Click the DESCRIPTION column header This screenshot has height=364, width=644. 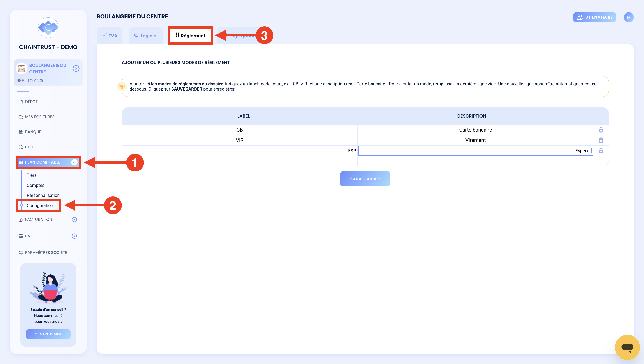[x=471, y=116]
